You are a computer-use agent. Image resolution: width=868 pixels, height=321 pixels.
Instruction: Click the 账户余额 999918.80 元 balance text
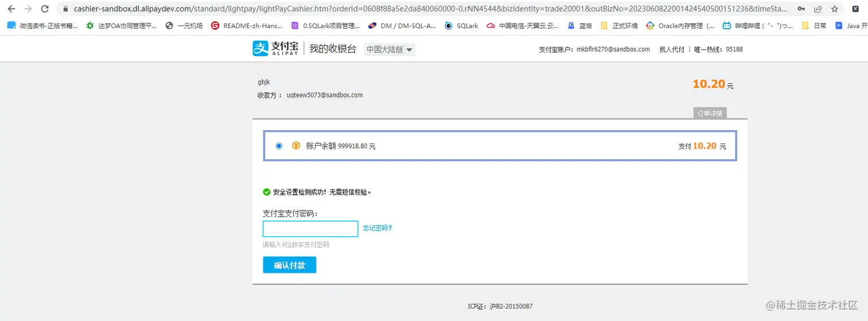(341, 146)
